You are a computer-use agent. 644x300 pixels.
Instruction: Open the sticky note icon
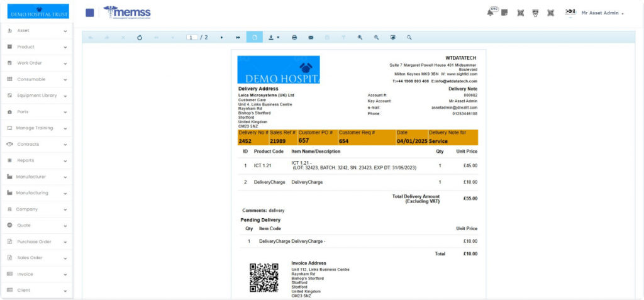(x=504, y=13)
